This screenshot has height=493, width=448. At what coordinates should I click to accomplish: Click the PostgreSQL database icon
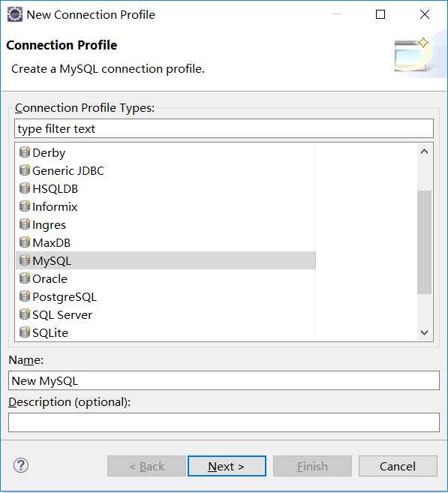(25, 296)
